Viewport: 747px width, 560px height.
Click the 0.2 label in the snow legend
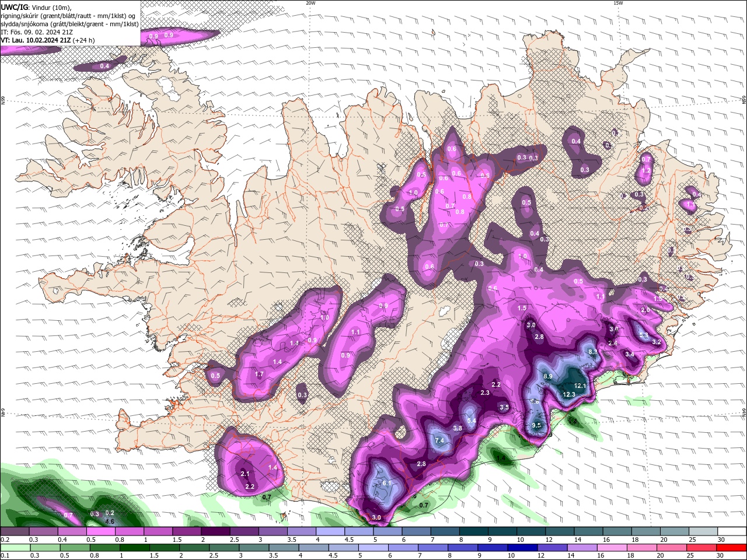tap(5, 540)
